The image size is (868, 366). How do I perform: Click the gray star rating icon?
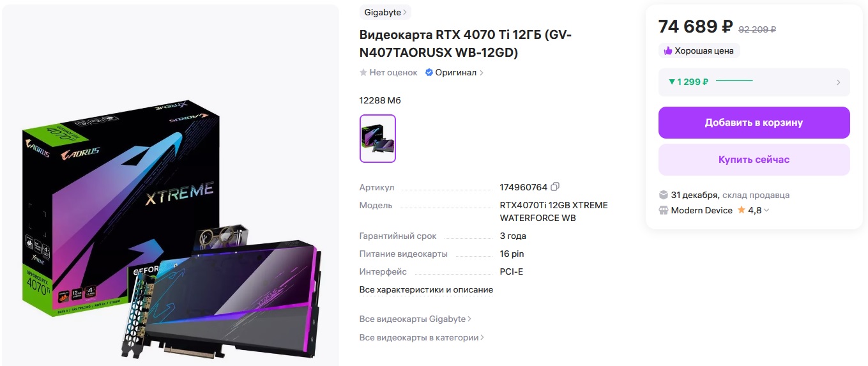tap(363, 72)
